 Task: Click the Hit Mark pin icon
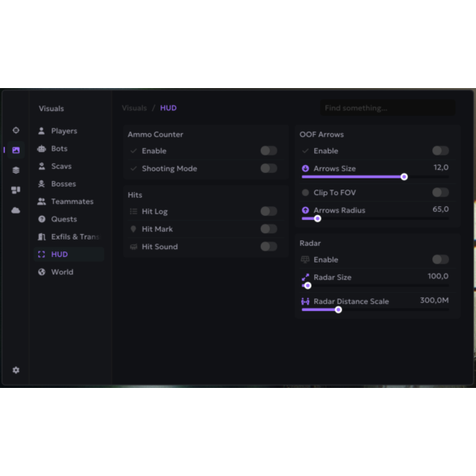tap(133, 229)
